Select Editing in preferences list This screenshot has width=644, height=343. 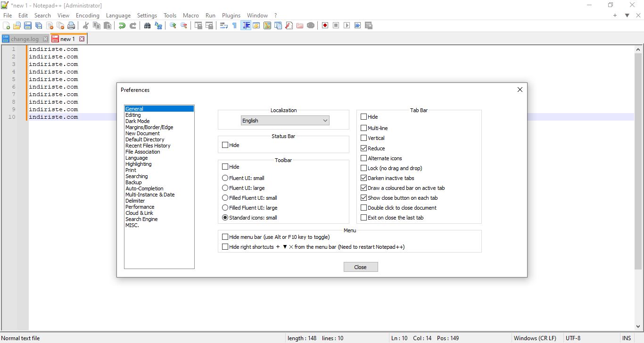[133, 115]
